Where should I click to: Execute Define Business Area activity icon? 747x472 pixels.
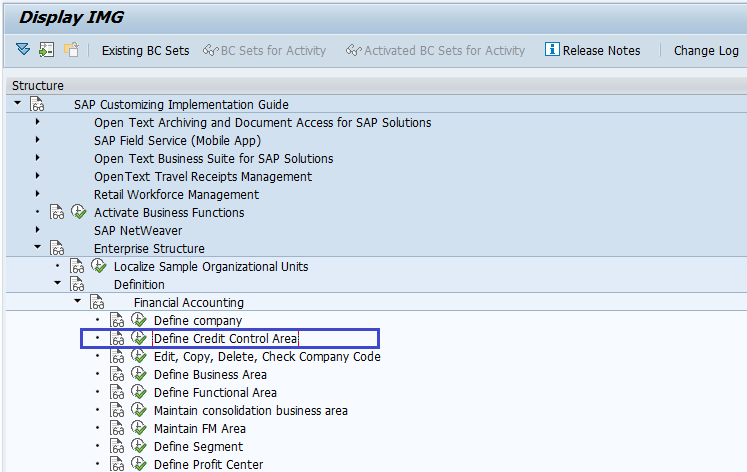[139, 374]
